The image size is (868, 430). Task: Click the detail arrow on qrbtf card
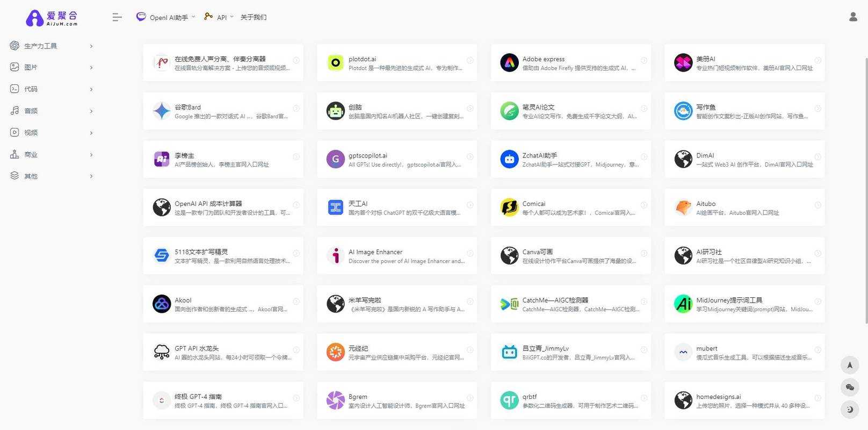(x=644, y=398)
